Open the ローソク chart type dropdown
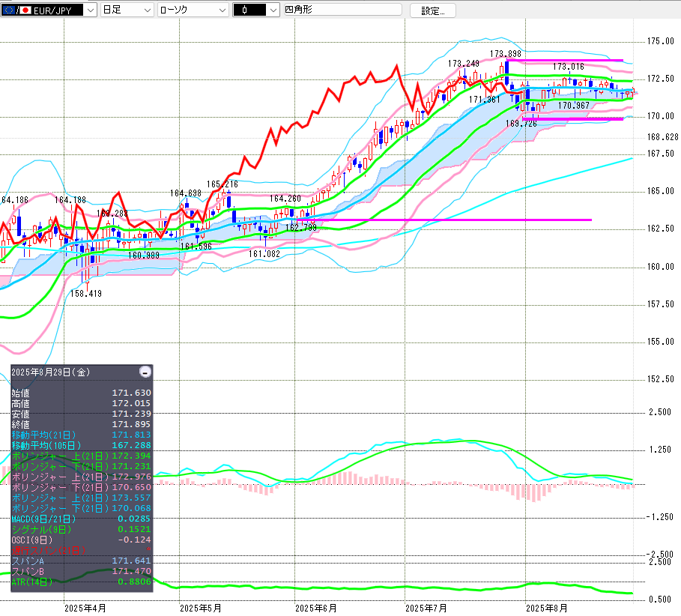This screenshot has width=681, height=616. pyautogui.click(x=193, y=10)
